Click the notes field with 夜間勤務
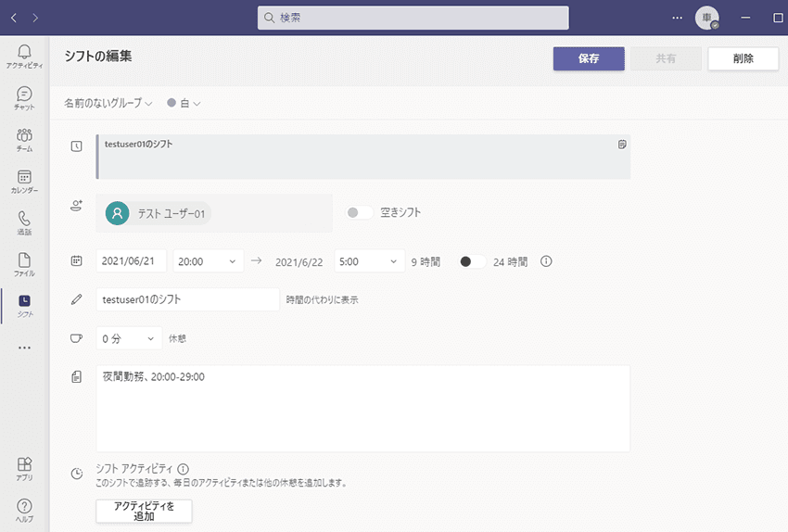The image size is (788, 532). click(x=362, y=409)
